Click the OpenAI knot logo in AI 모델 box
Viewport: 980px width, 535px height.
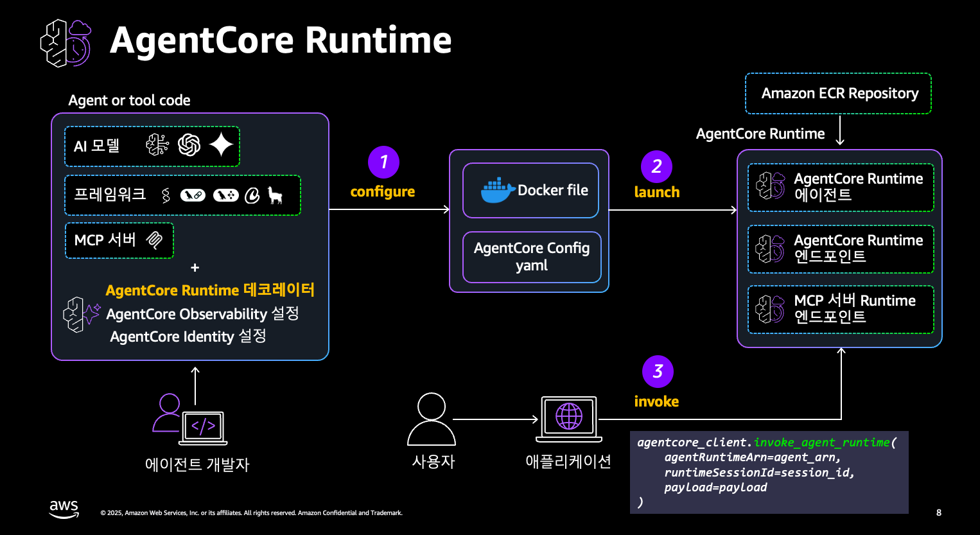189,145
